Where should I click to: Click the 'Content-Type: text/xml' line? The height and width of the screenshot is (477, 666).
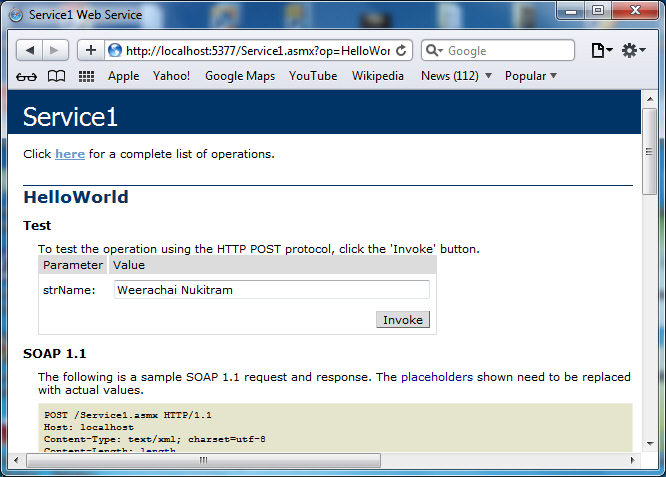[x=155, y=439]
